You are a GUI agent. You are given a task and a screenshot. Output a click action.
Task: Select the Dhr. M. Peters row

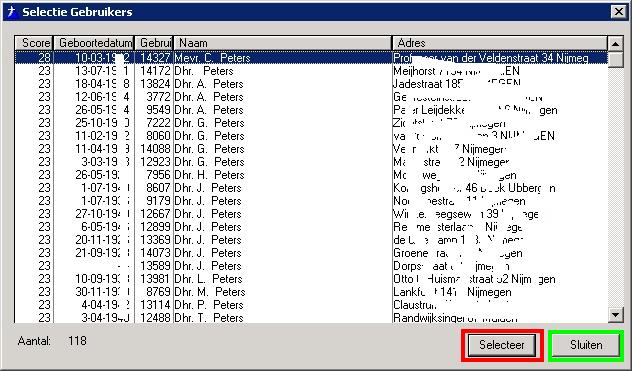(311, 292)
